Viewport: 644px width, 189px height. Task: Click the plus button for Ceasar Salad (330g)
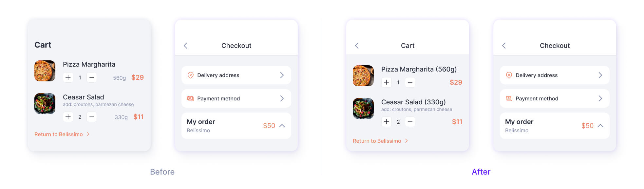point(387,121)
